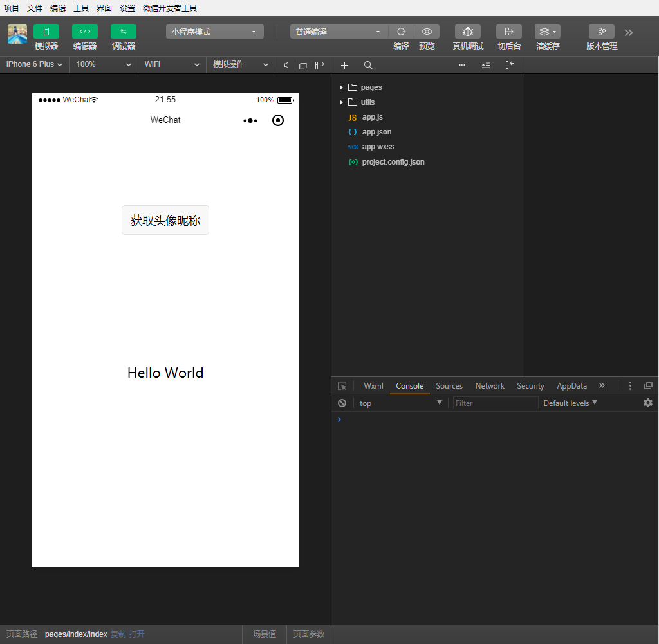Click the element inspector select icon
The width and height of the screenshot is (659, 644).
click(x=342, y=385)
